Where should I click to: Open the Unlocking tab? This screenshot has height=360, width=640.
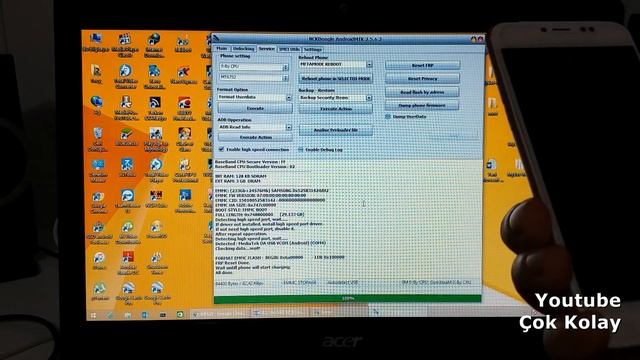(x=243, y=49)
